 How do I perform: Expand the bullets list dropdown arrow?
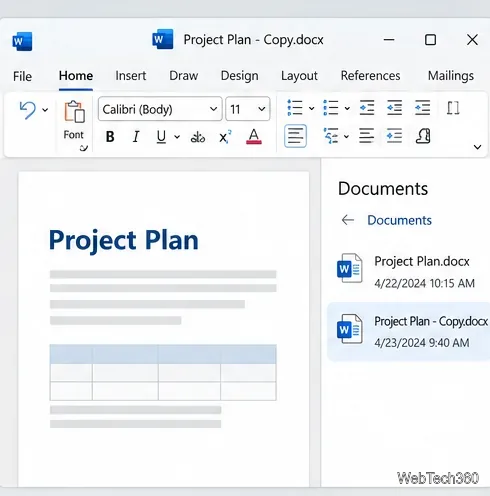point(311,108)
